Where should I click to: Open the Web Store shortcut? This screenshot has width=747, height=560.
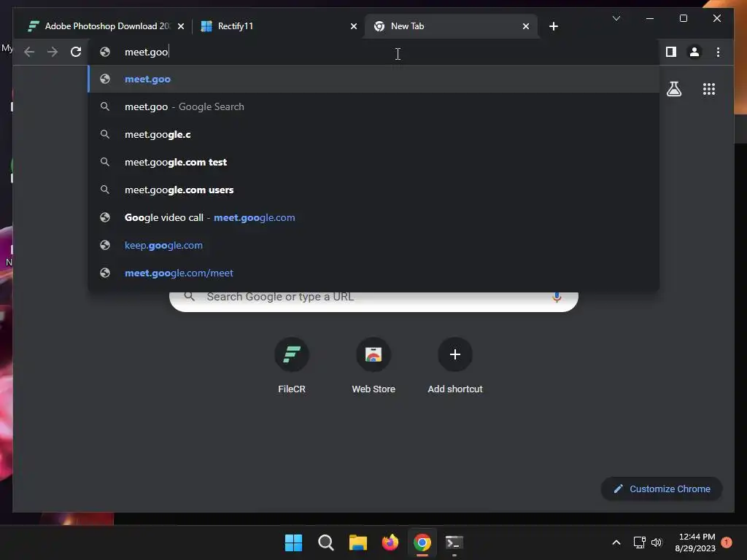click(373, 366)
